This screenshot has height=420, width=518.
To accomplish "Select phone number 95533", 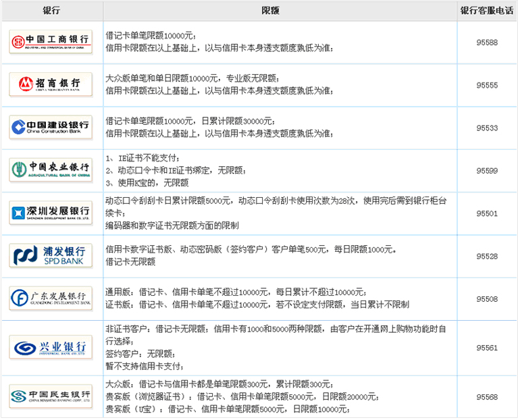I will click(487, 128).
